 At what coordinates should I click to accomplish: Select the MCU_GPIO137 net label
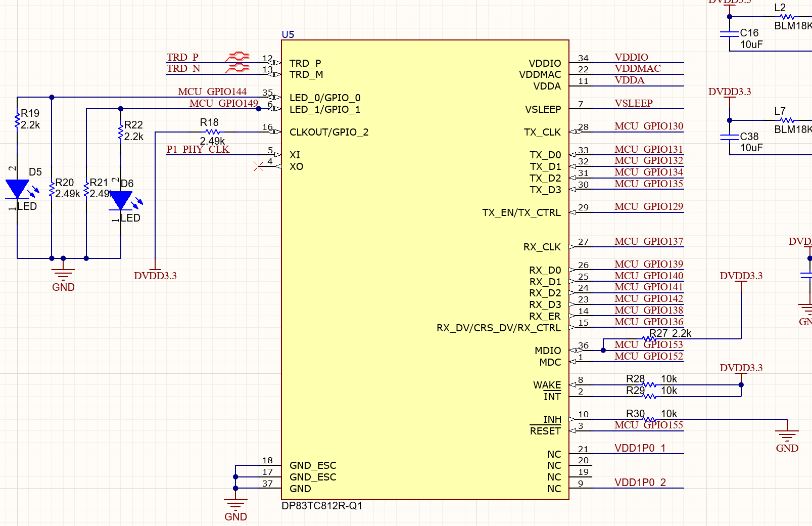tap(649, 241)
